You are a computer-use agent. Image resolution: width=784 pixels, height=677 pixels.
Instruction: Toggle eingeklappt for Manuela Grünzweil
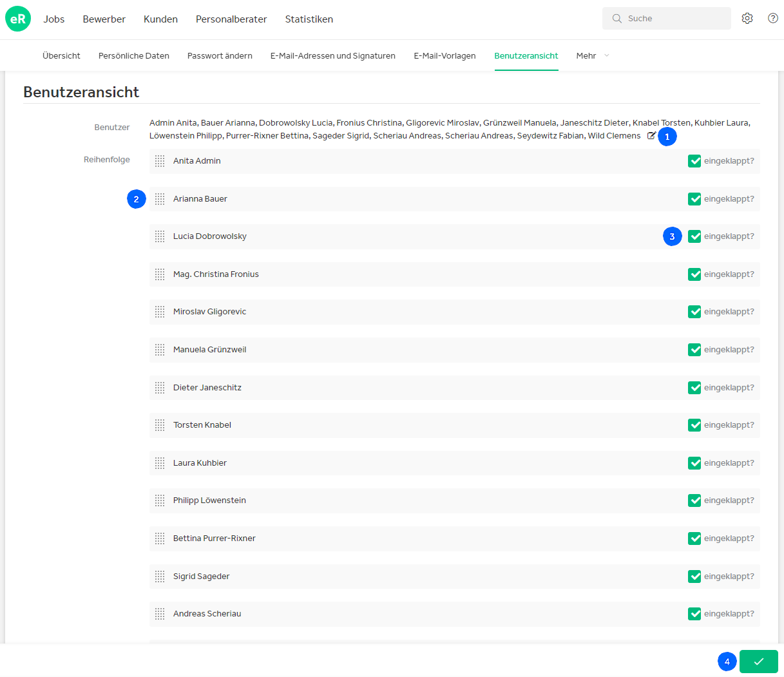(x=694, y=350)
